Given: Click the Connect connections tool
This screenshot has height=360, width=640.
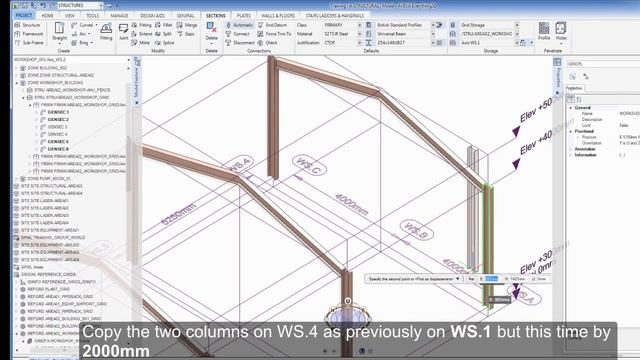Looking at the screenshot, I should [238, 34].
